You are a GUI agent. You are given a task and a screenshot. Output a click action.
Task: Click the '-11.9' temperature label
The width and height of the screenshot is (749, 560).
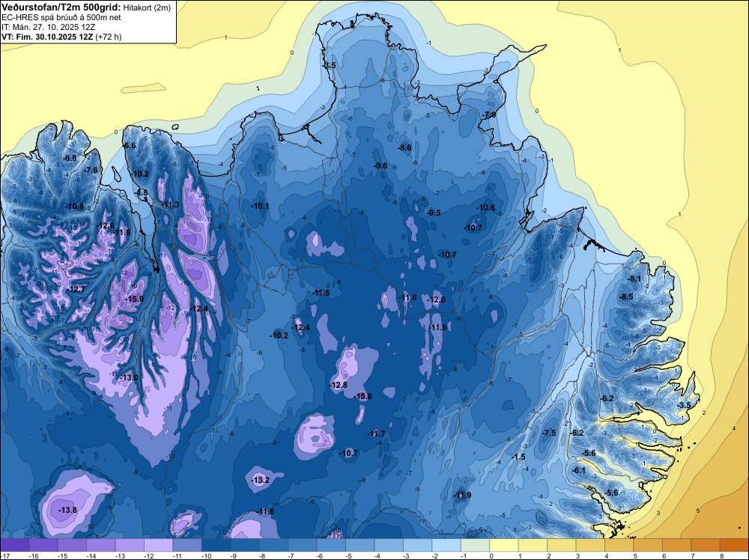point(462,495)
